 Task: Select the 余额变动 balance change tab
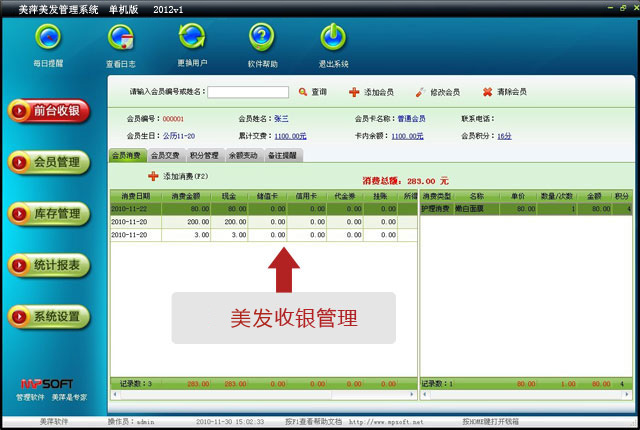(x=243, y=155)
